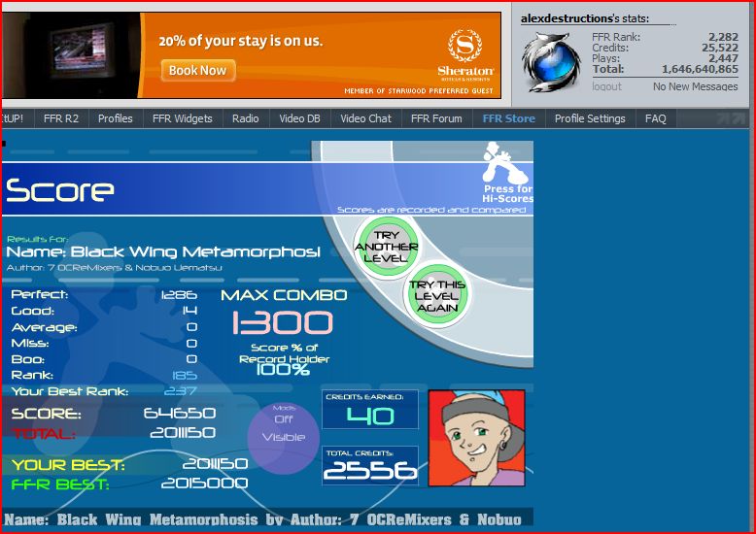Open the highlighted FFR Store tab
The width and height of the screenshot is (756, 534).
[508, 118]
